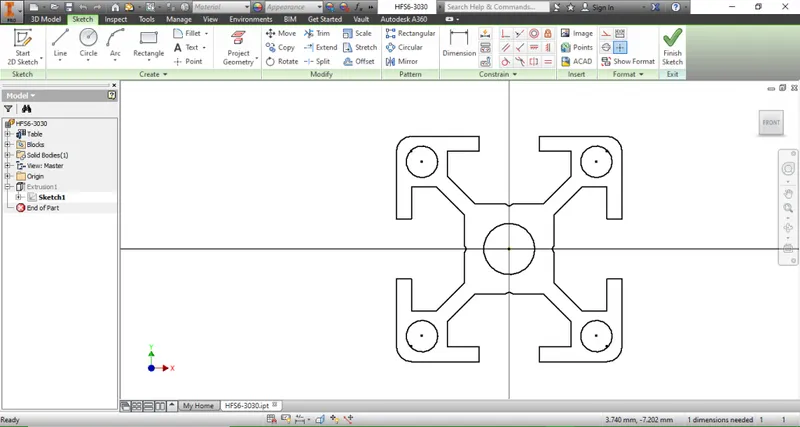Activate the Mirror tool

(402, 61)
